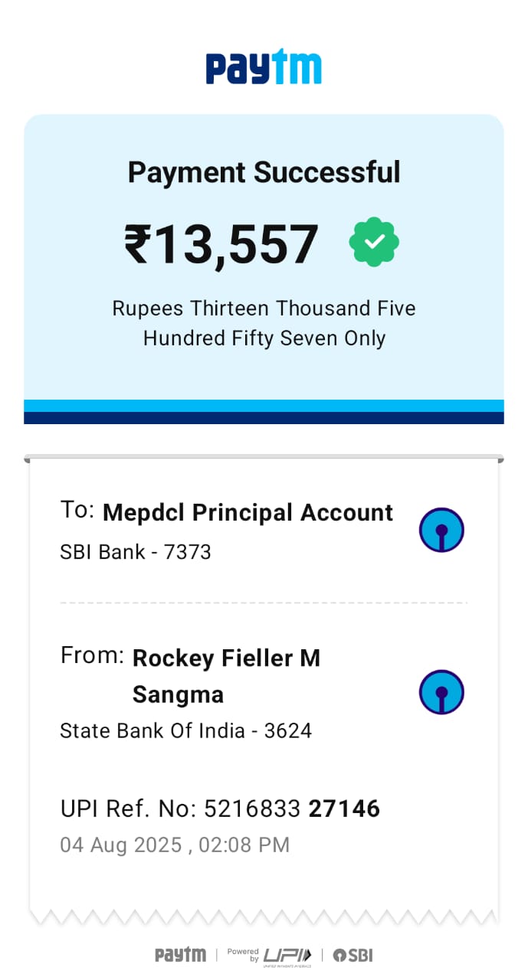Tap the "To:" label in the receipt

[x=77, y=510]
